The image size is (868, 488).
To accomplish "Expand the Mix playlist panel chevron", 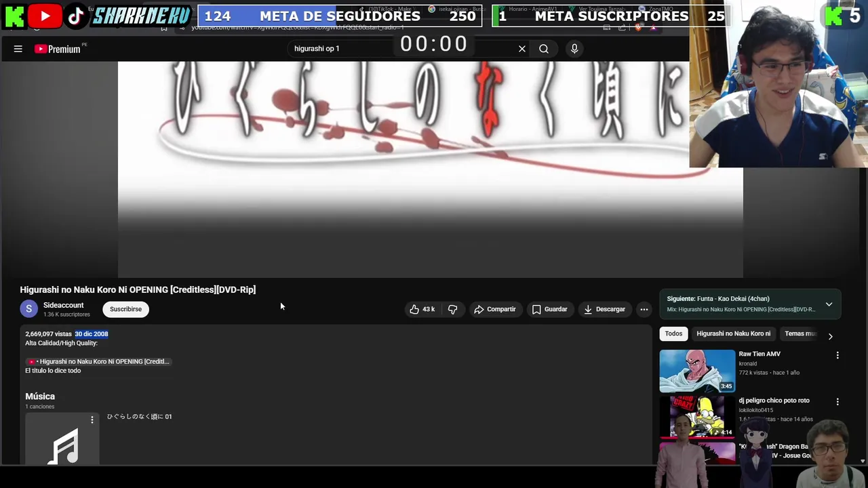I will (829, 304).
